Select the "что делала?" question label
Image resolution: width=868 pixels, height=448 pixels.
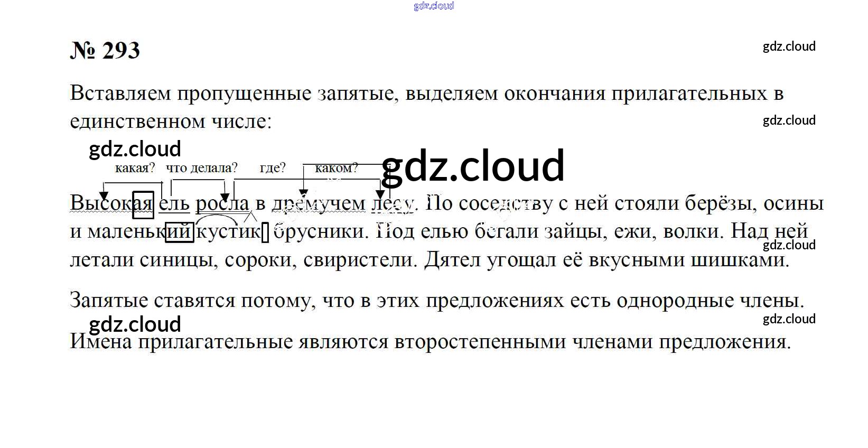[202, 168]
